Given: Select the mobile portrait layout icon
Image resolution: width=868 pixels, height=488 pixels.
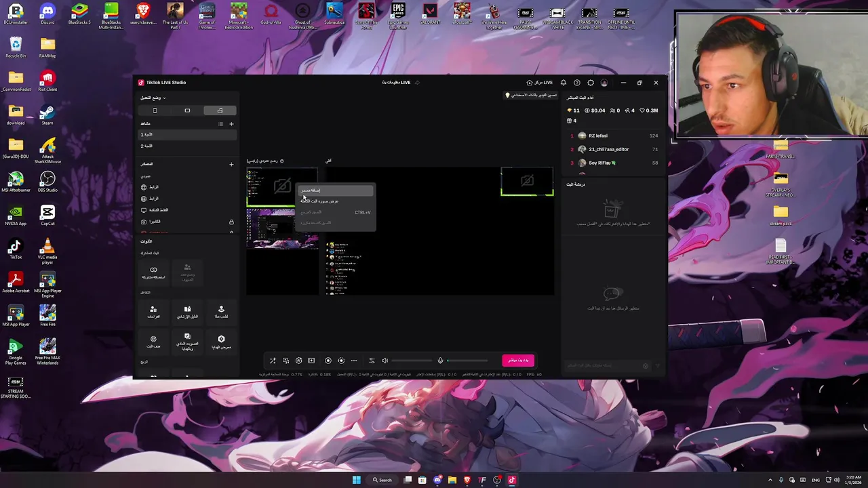Looking at the screenshot, I should point(155,110).
